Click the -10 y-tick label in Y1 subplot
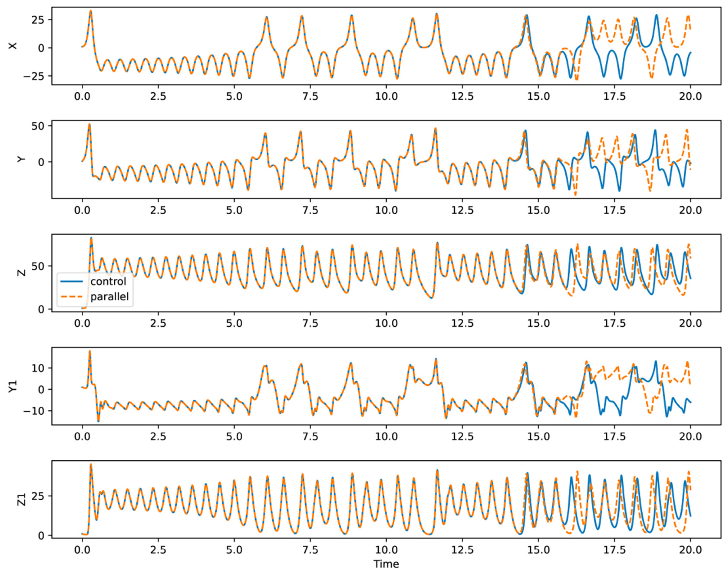 point(34,411)
